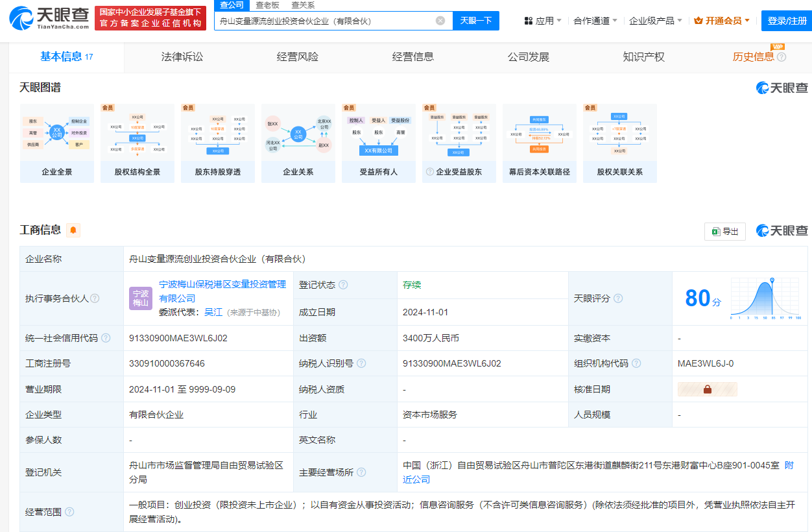Screen dimensions: 812x532
Task: Open the 企业全景 graph thumbnail
Action: click(x=57, y=143)
